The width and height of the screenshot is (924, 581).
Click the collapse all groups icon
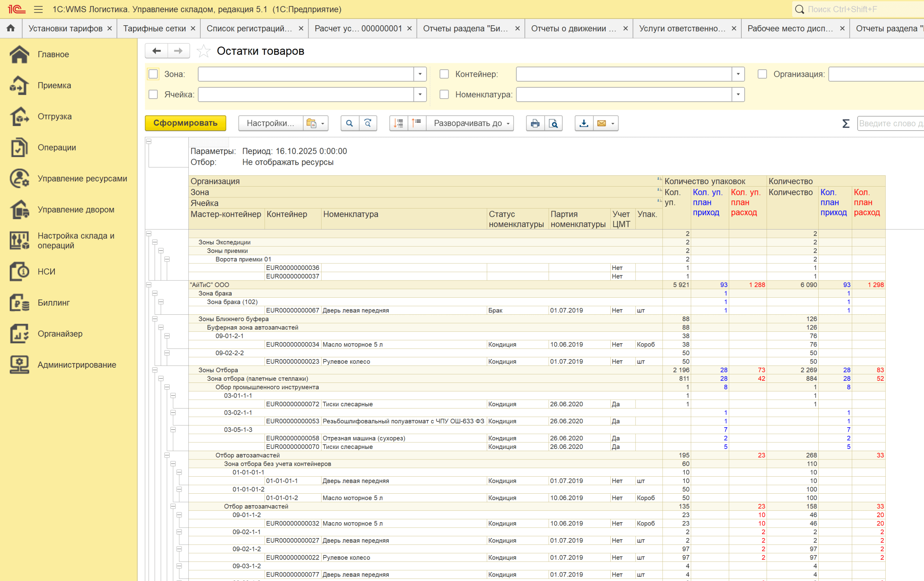[417, 123]
